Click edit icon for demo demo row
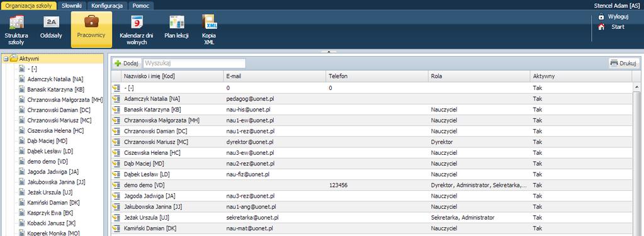Image resolution: width=644 pixels, height=236 pixels. pos(116,185)
